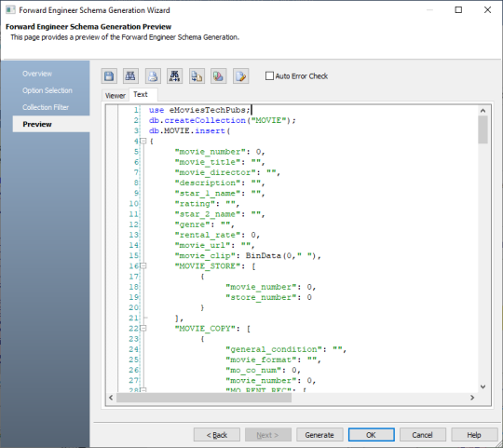Click the "rating" code line

[207, 204]
